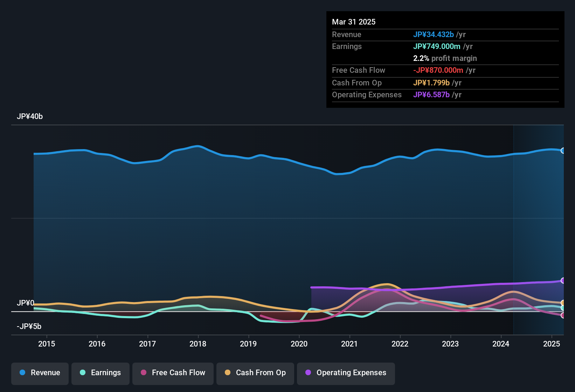Image resolution: width=575 pixels, height=392 pixels.
Task: Click the JP¥749.000m earnings value
Action: [x=437, y=46]
